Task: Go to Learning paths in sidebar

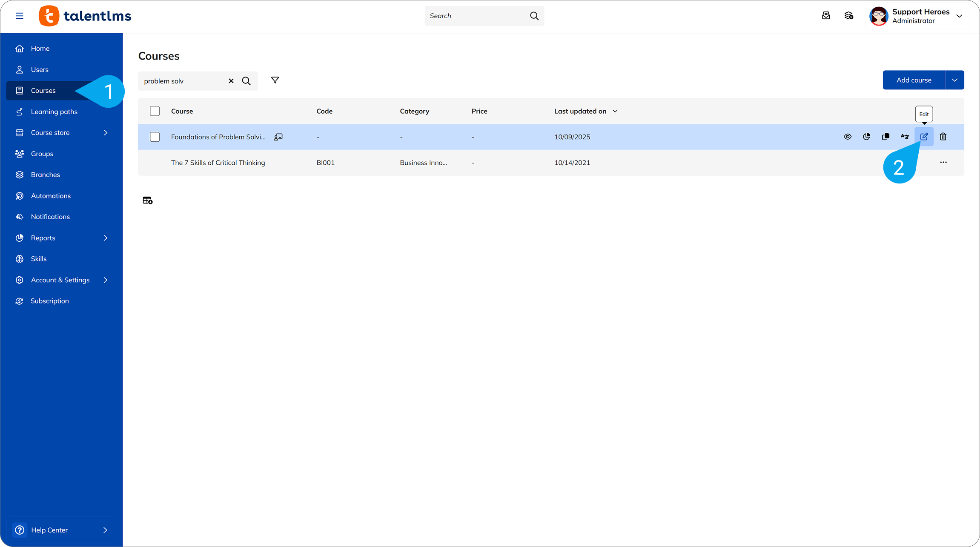Action: pos(54,112)
